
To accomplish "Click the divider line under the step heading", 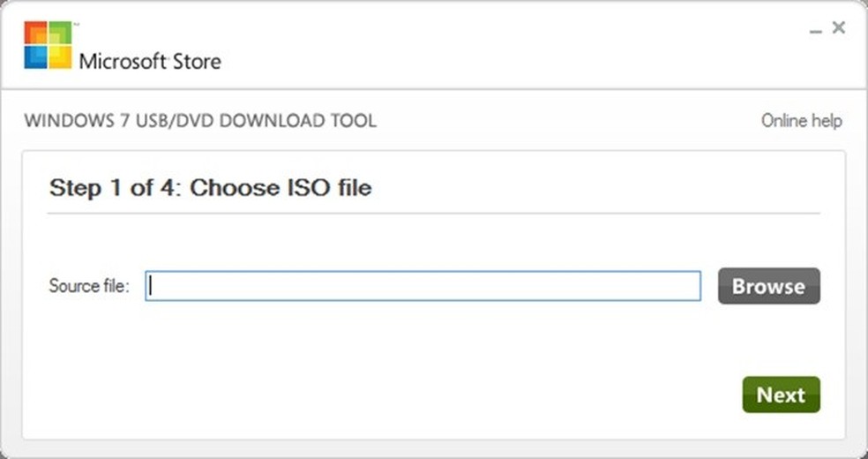I will click(x=433, y=213).
